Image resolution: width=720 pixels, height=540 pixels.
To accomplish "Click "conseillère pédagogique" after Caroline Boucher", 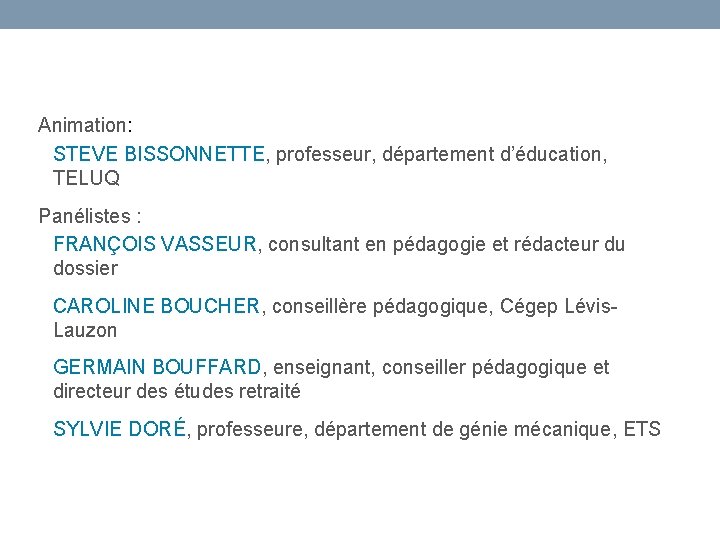I will [x=373, y=306].
